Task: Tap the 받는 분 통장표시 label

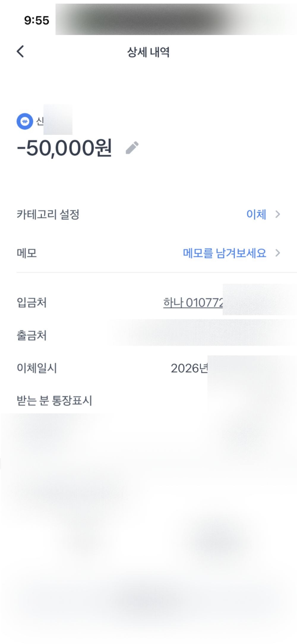Action: coord(54,400)
